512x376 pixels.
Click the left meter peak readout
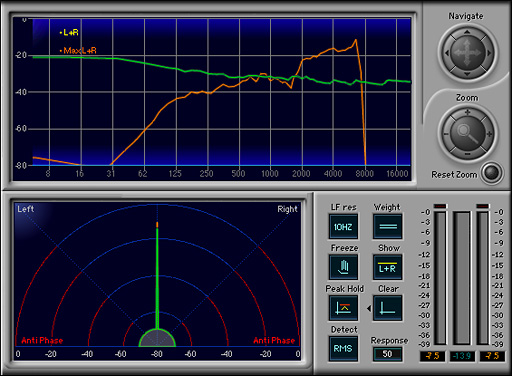(x=432, y=356)
